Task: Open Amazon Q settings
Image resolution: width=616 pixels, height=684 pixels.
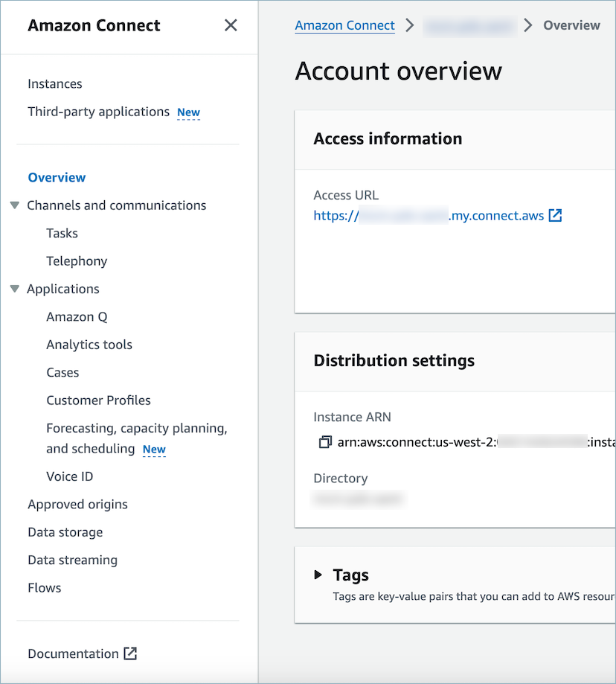Action: [x=77, y=316]
